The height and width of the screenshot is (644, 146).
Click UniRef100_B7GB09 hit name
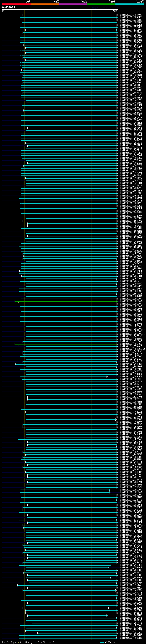(x=131, y=30)
